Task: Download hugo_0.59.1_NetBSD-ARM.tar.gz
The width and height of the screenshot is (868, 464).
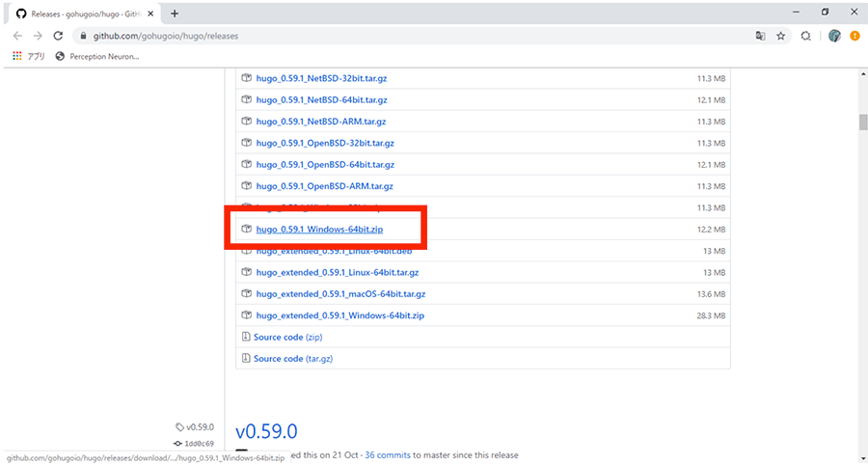Action: [321, 122]
